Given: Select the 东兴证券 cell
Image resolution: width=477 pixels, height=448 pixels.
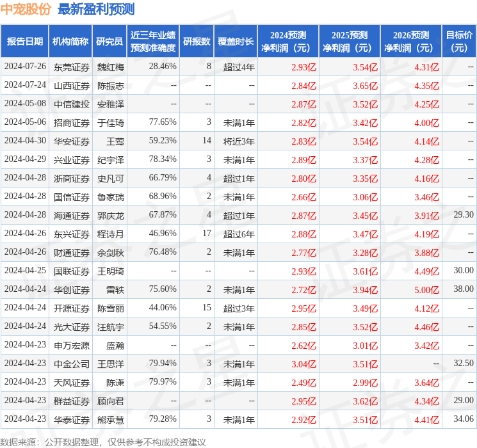Looking at the screenshot, I should click(72, 234).
